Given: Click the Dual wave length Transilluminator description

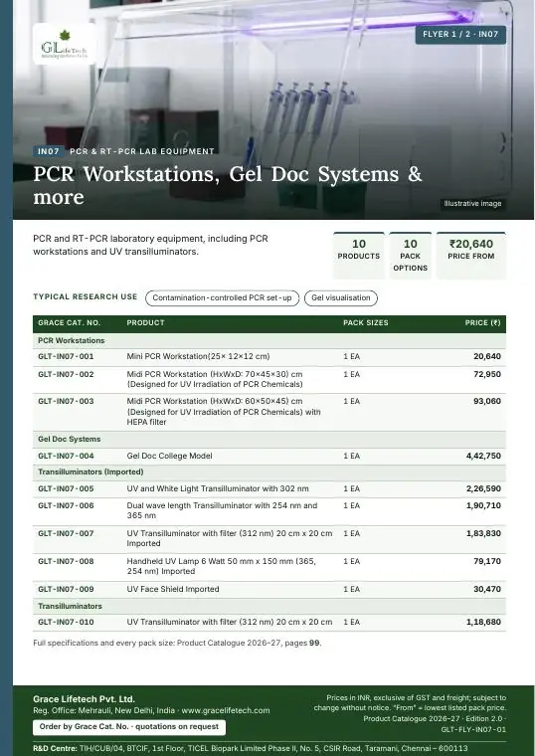Looking at the screenshot, I should click(x=222, y=510).
